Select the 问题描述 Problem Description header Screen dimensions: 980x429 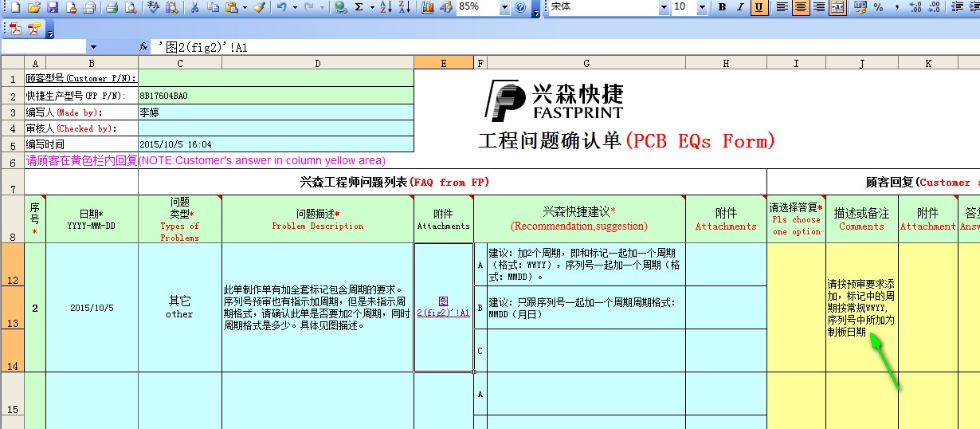click(x=318, y=219)
